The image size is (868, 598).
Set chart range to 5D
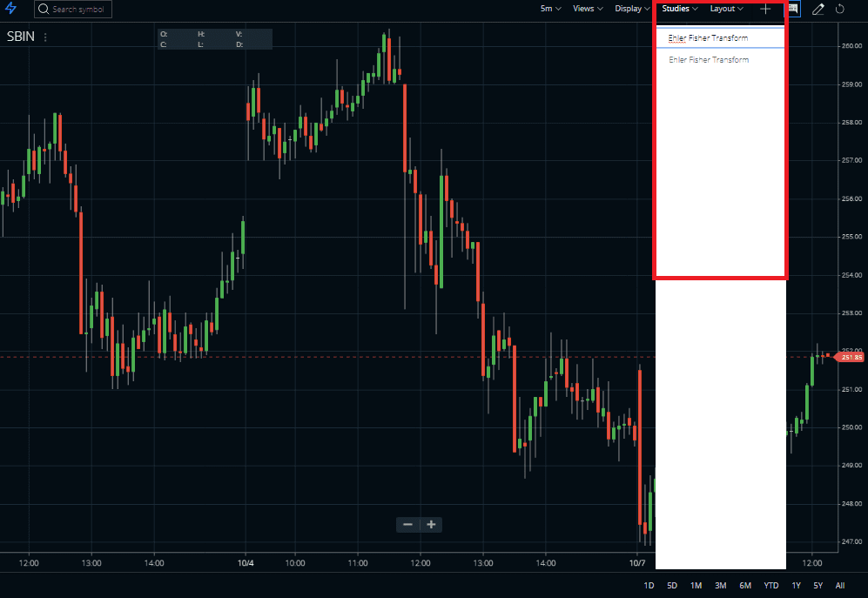672,585
